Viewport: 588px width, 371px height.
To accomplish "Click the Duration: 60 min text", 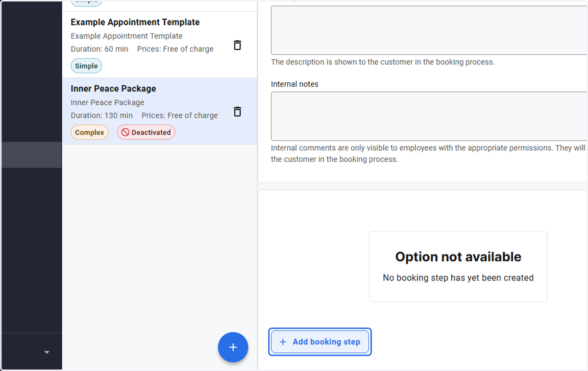I will tap(99, 49).
